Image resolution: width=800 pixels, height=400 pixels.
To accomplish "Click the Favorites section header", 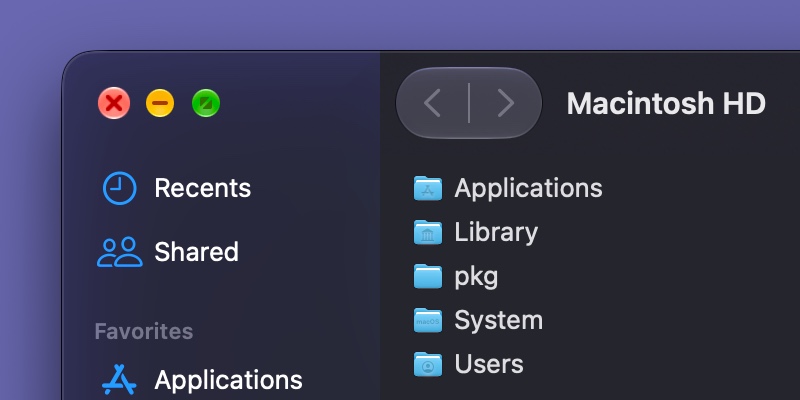I will tap(144, 332).
